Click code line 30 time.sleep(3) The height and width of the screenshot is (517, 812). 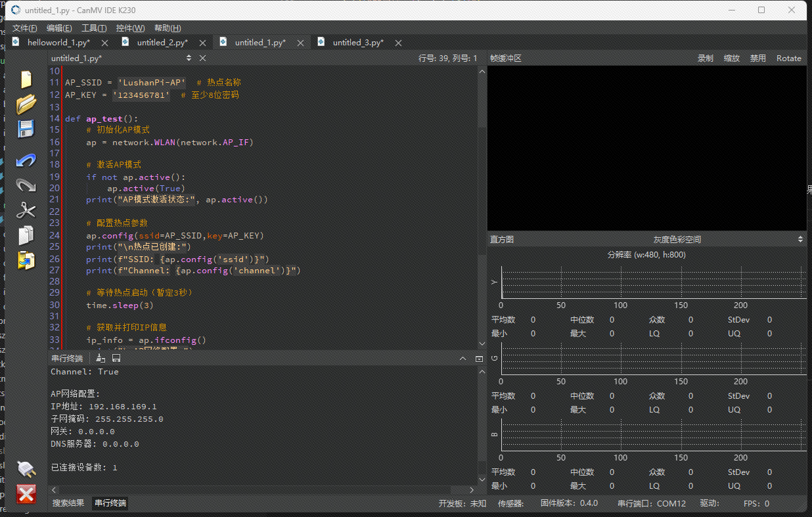point(120,305)
